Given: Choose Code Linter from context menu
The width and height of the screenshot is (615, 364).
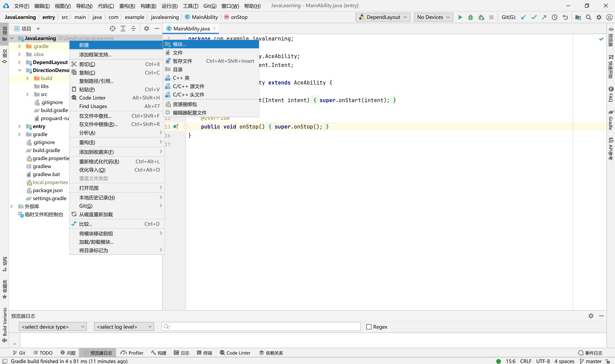Looking at the screenshot, I should click(x=92, y=98).
